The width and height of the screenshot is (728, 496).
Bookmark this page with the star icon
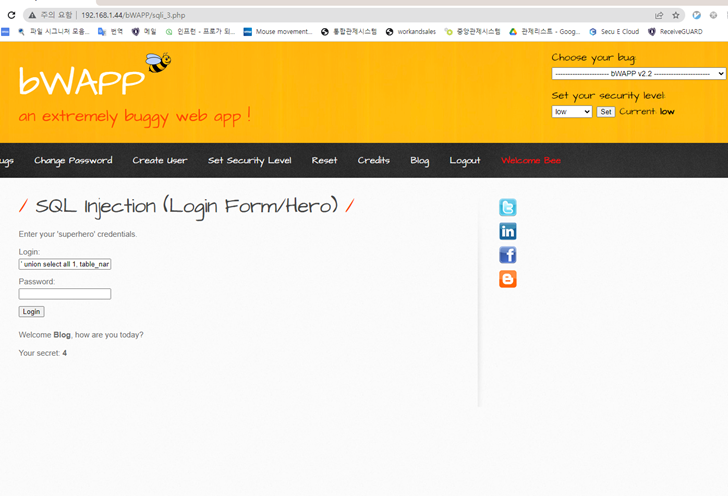676,15
